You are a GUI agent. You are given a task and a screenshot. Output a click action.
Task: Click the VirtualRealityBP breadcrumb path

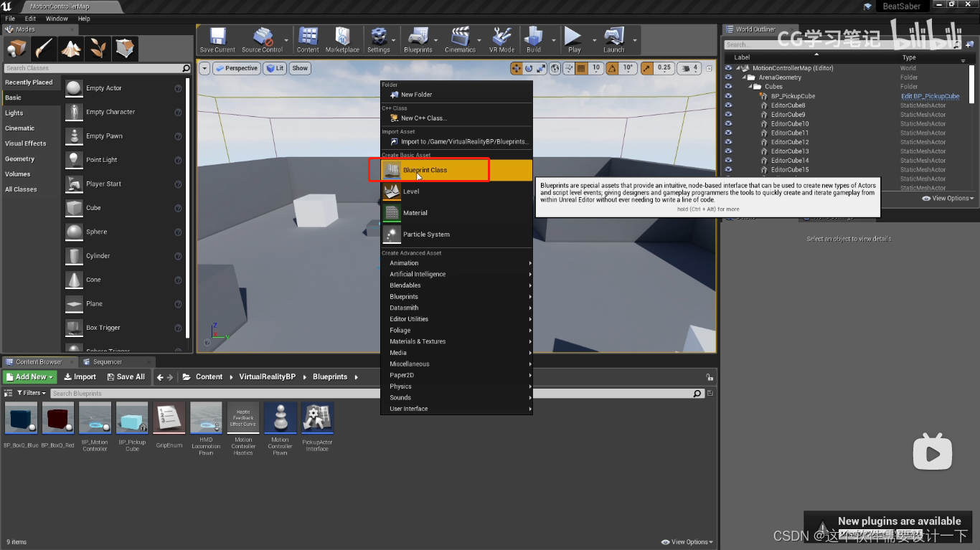tap(267, 376)
